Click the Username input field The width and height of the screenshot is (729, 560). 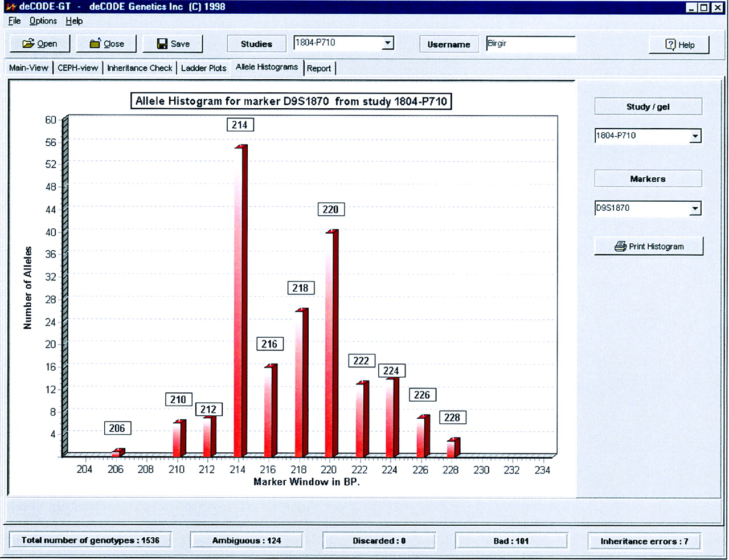530,44
